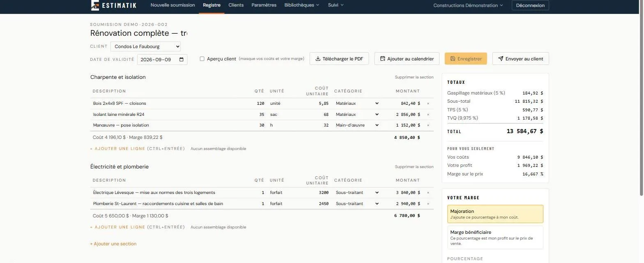
Task: Delete the Électricité et plomberie section
Action: point(414,167)
